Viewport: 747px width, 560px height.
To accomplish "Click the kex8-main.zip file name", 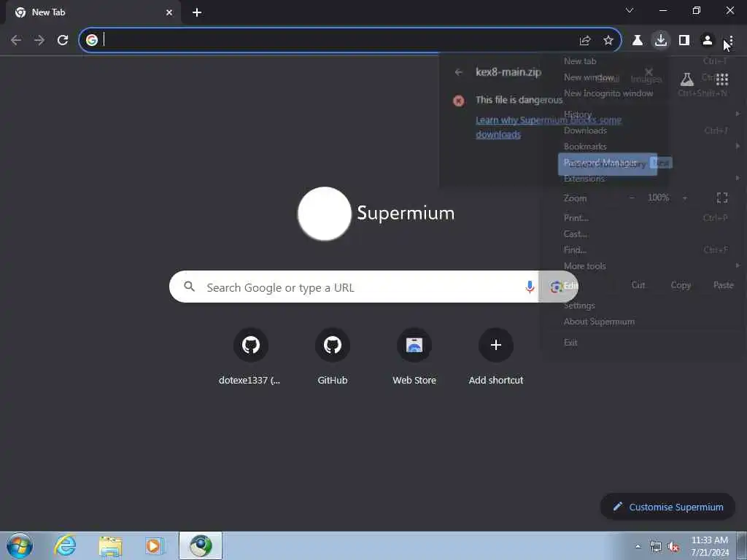I will coord(508,72).
